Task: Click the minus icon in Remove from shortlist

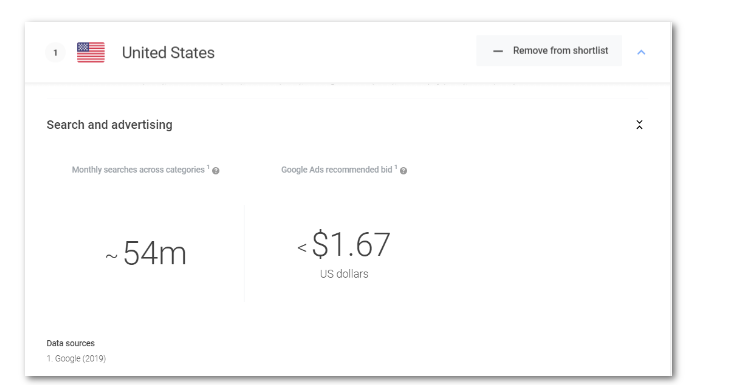Action: click(498, 51)
